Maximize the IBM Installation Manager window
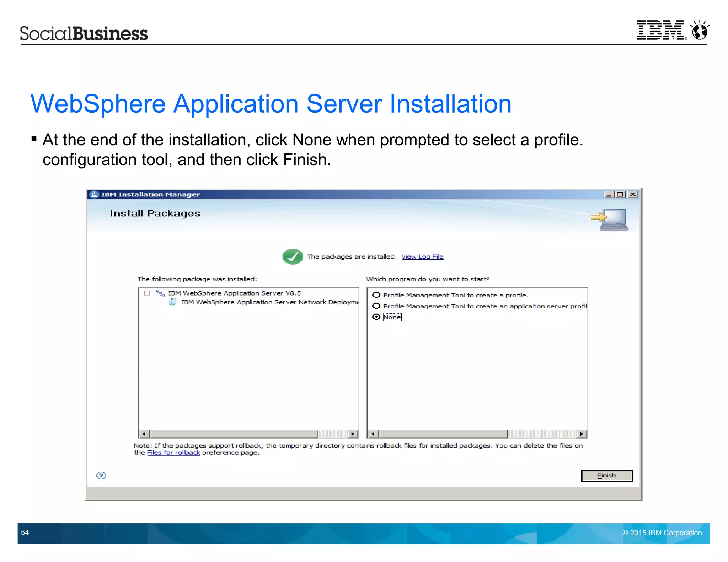Viewport: 728px width, 562px height. point(620,194)
